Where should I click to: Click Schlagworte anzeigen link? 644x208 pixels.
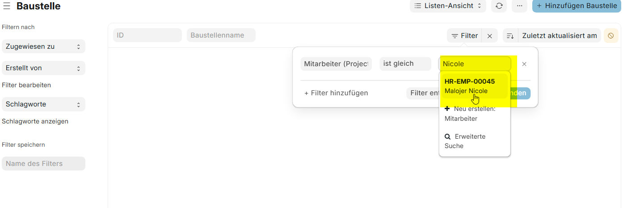[x=35, y=121]
